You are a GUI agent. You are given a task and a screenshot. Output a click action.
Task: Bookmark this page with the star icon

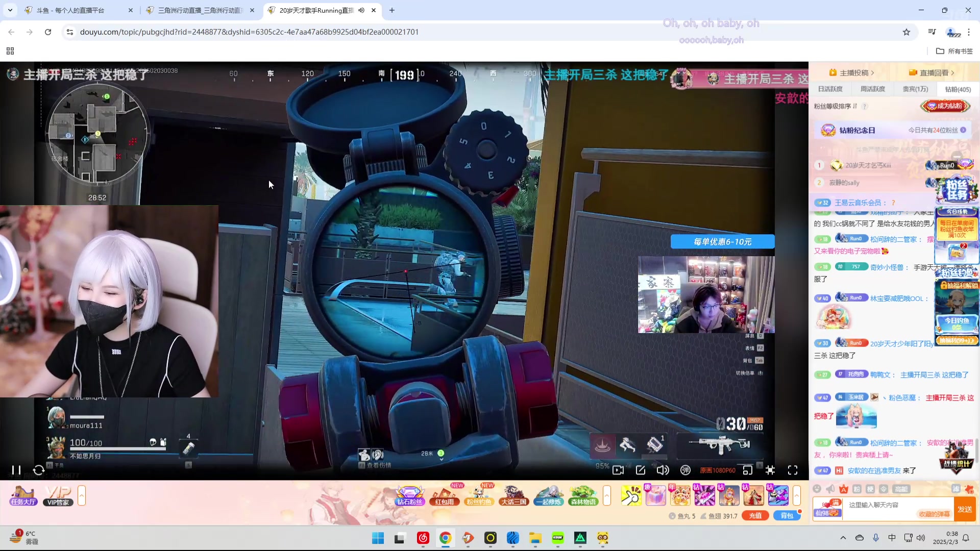906,32
